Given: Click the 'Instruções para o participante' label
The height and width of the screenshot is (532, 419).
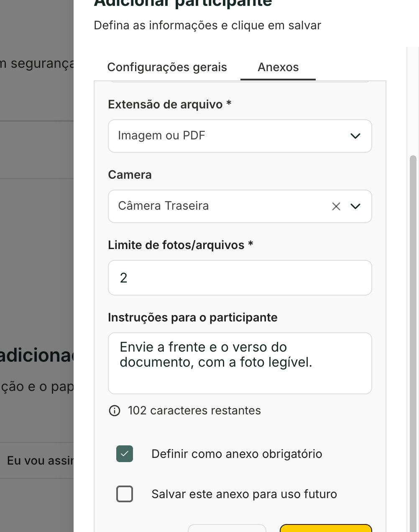Looking at the screenshot, I should (x=193, y=317).
